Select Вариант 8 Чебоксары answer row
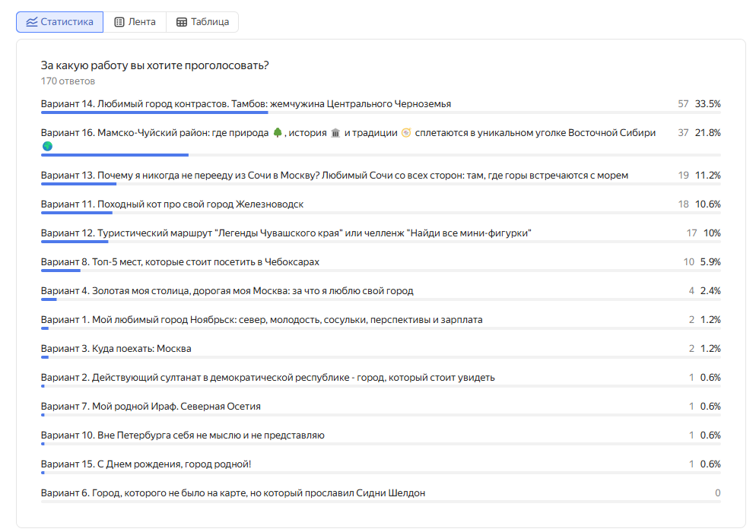756x532 pixels. pos(180,261)
